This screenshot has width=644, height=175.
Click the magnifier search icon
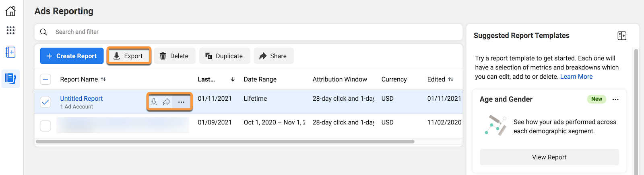[x=44, y=32]
